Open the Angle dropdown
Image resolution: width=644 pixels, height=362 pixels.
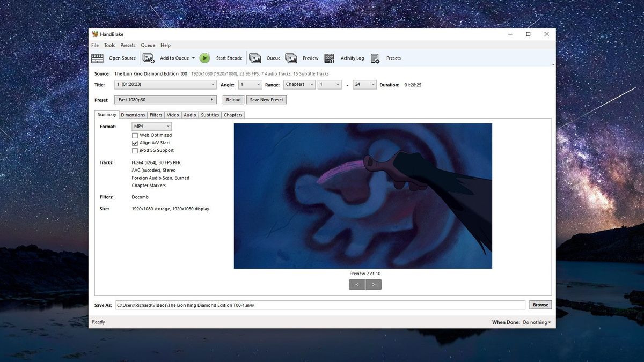point(250,84)
